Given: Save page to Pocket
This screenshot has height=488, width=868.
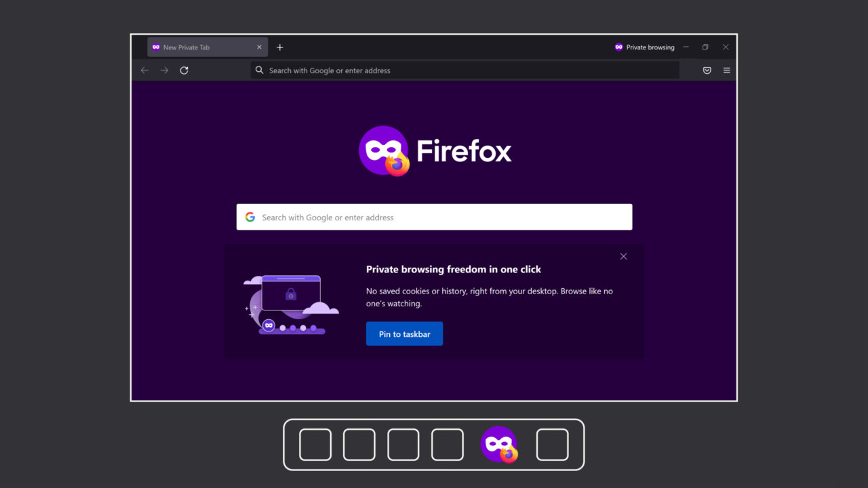Looking at the screenshot, I should point(707,70).
